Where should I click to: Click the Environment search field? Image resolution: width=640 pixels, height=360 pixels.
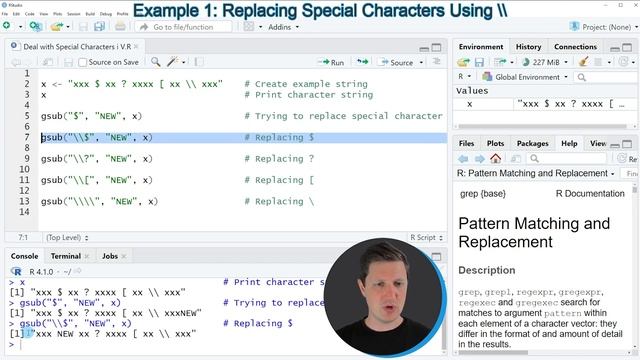pyautogui.click(x=606, y=77)
